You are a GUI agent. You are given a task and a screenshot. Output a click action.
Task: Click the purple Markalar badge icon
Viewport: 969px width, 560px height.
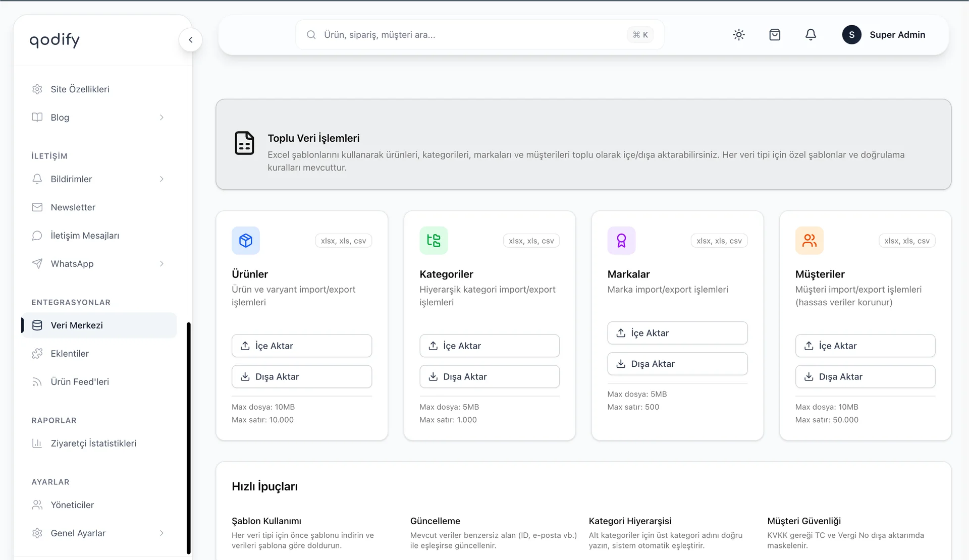[x=621, y=241]
